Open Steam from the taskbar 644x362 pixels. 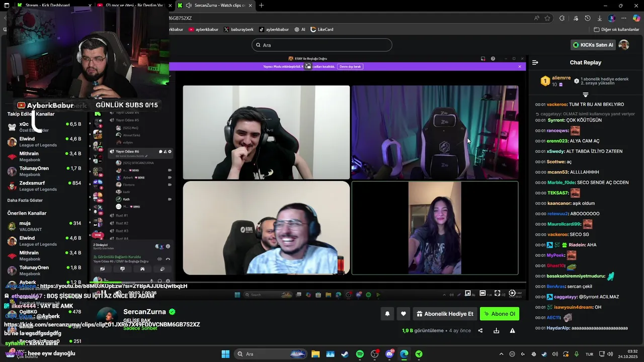point(345,354)
